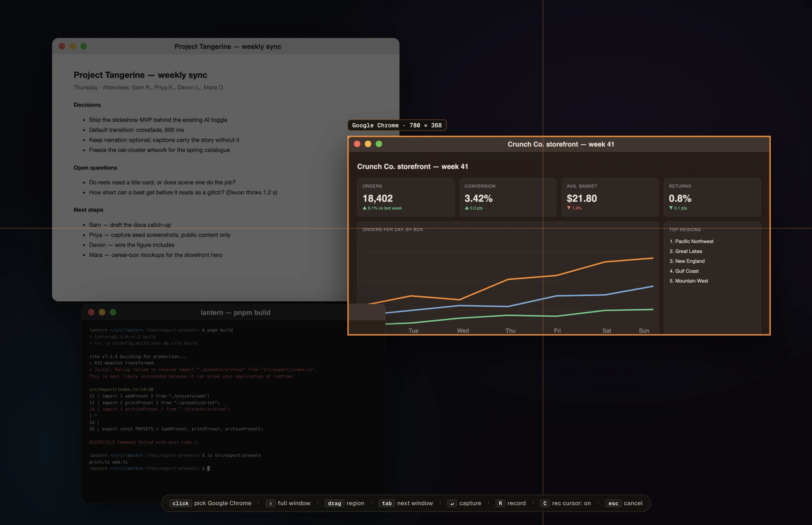Click the 6.1% vs last week indicator
The height and width of the screenshot is (525, 812).
pyautogui.click(x=382, y=208)
